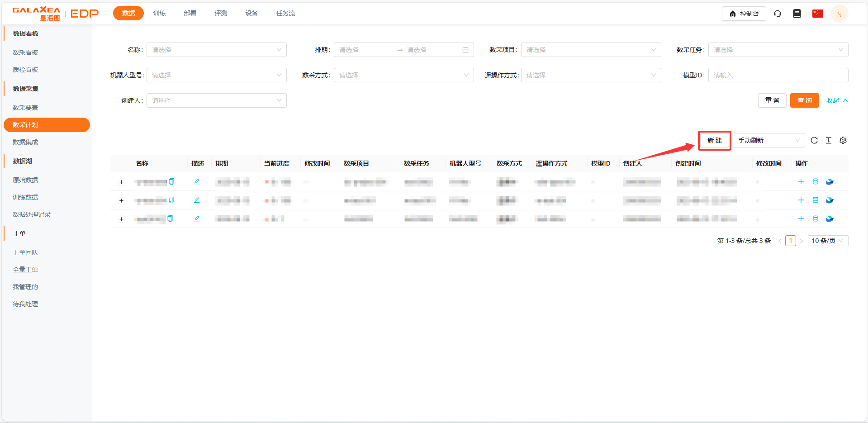Click the row density icon above the table
Screen dimensions: 868x423
coord(829,140)
